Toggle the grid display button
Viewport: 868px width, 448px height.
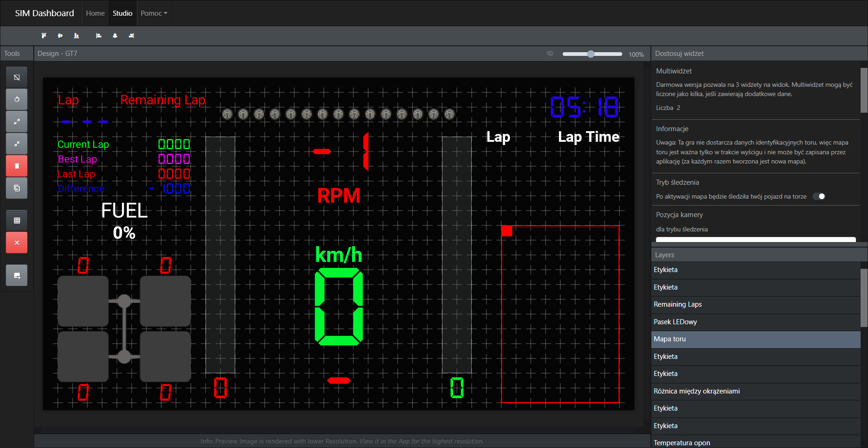click(17, 220)
